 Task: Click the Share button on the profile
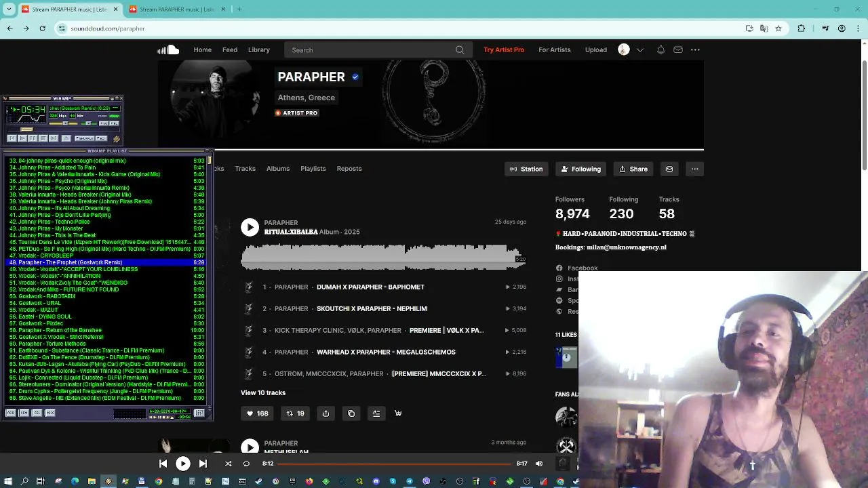[633, 169]
